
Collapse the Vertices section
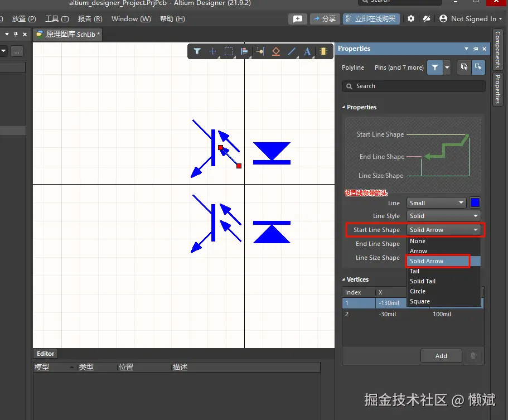(x=343, y=279)
